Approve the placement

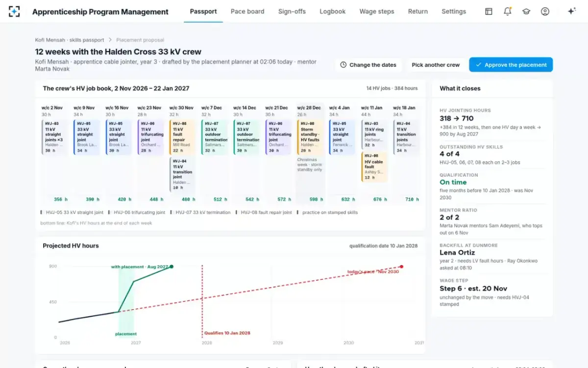511,65
